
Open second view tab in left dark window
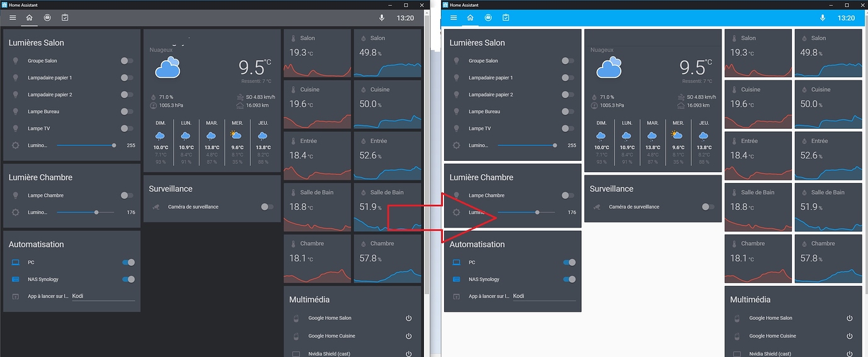(47, 18)
